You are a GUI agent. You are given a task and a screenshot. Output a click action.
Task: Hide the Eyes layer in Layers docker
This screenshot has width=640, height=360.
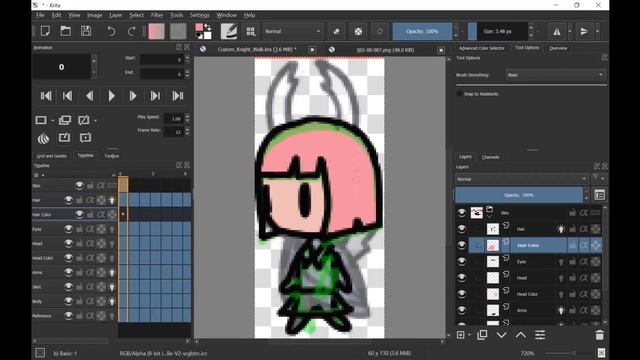[462, 262]
